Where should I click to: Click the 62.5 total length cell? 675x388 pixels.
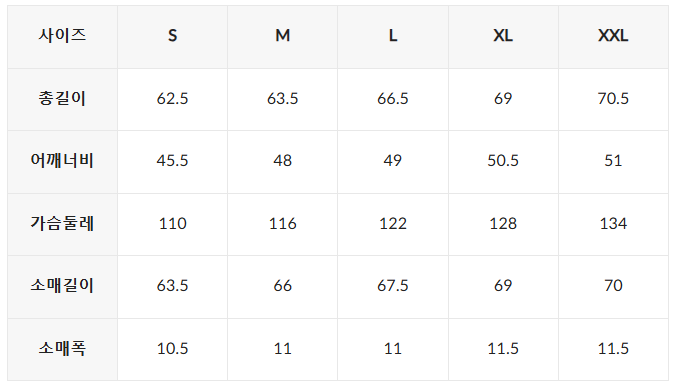173,99
